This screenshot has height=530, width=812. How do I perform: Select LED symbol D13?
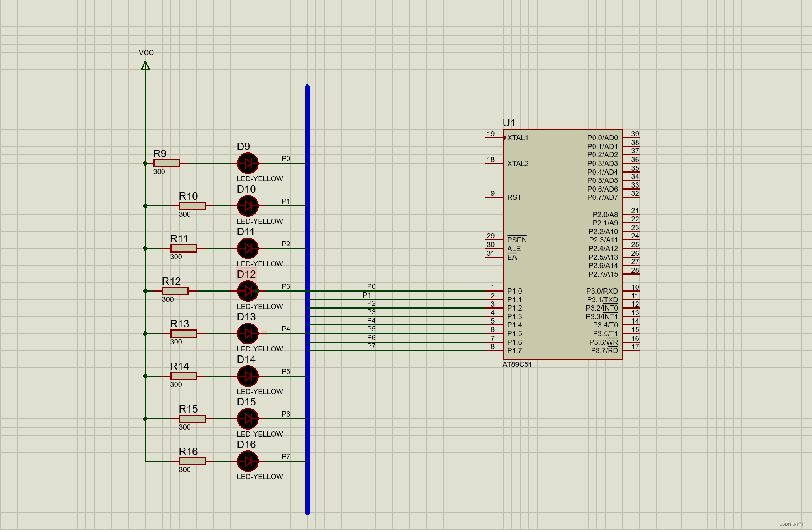248,333
